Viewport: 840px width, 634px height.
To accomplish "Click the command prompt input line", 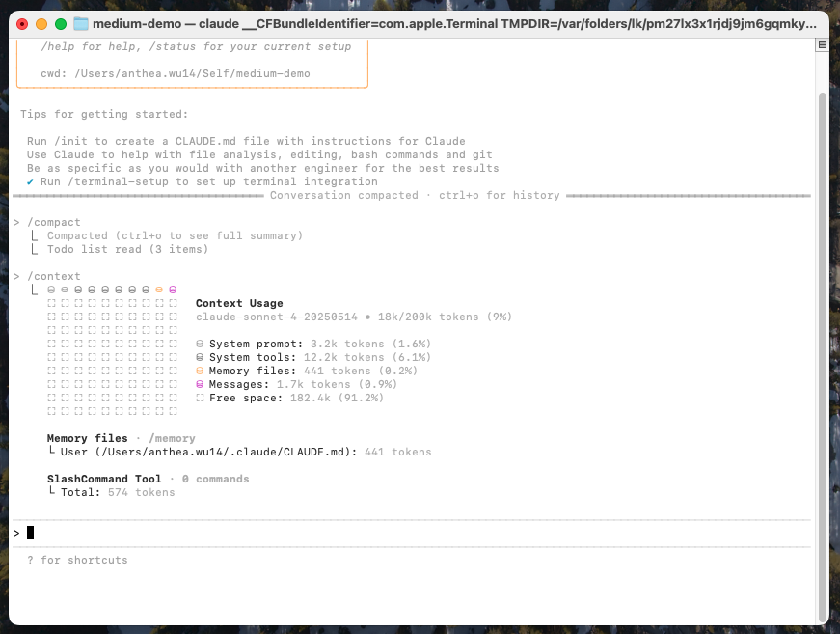I will (x=412, y=534).
